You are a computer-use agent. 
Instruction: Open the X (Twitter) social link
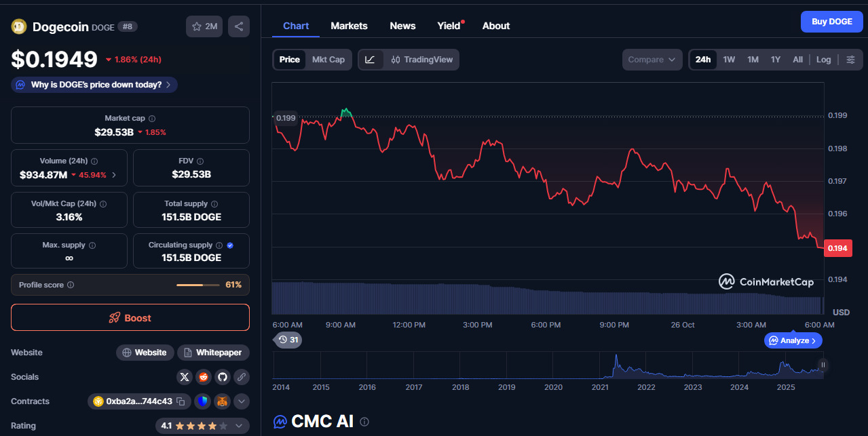184,377
